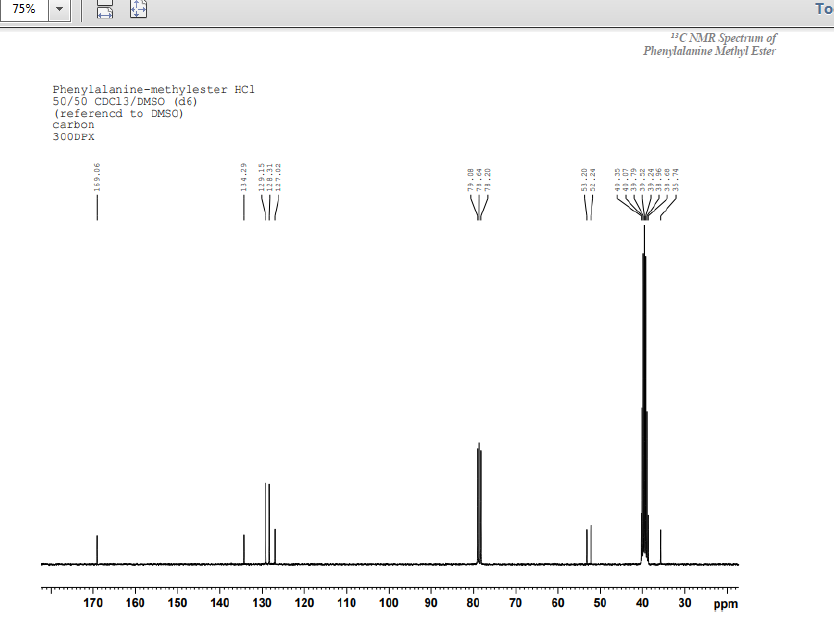Click axis tick label 50
Image resolution: width=834 pixels, height=624 pixels.
pos(600,603)
